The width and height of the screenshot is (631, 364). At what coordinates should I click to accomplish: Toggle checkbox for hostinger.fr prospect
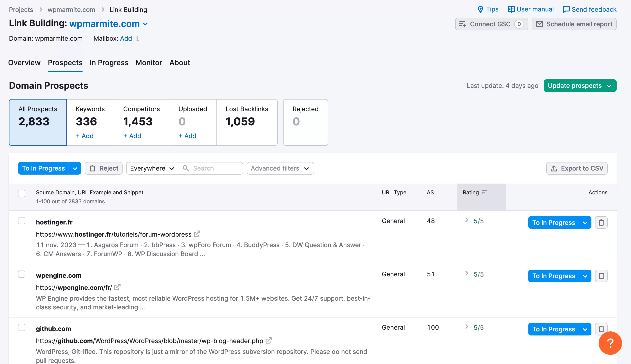[x=22, y=221]
